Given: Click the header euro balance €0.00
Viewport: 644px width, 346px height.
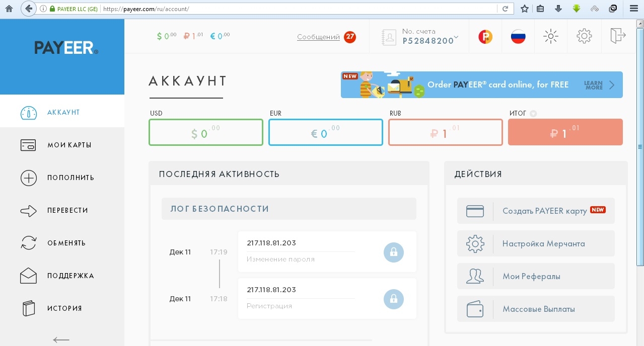Looking at the screenshot, I should (x=220, y=36).
